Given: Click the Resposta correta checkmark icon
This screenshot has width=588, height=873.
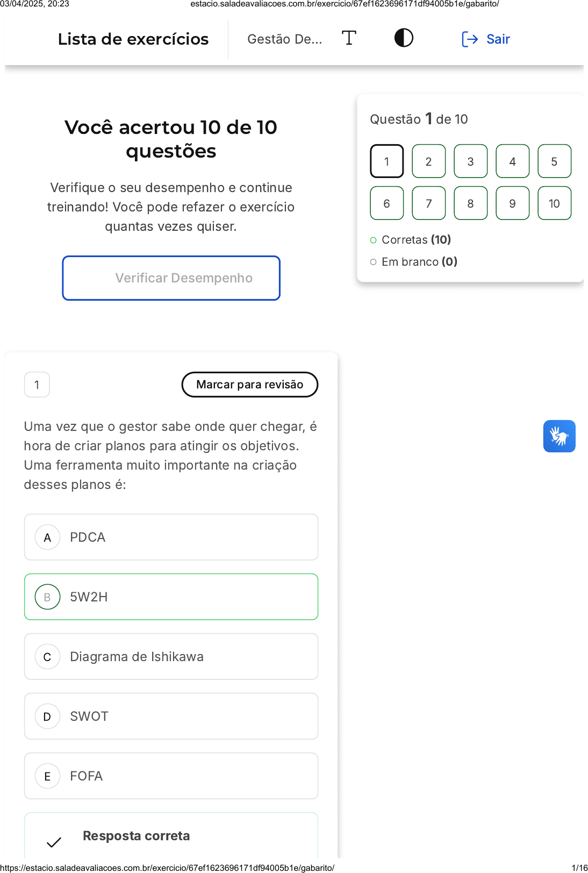Looking at the screenshot, I should pyautogui.click(x=54, y=842).
